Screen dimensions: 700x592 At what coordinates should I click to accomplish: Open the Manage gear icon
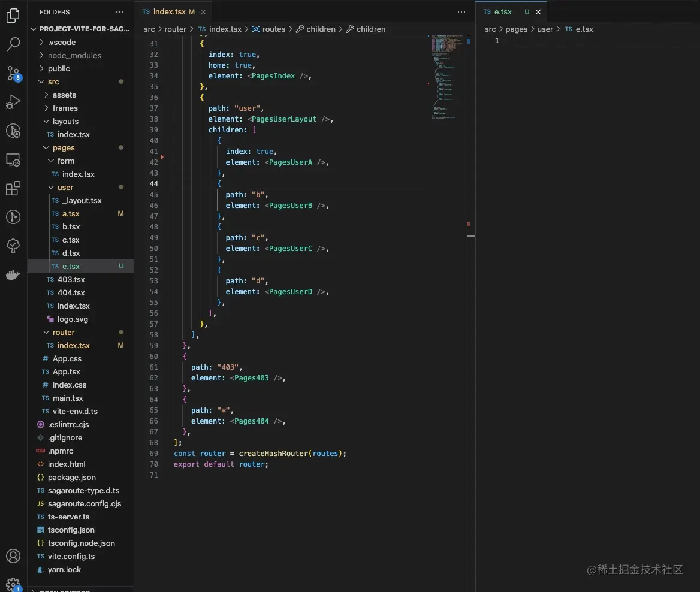click(13, 584)
